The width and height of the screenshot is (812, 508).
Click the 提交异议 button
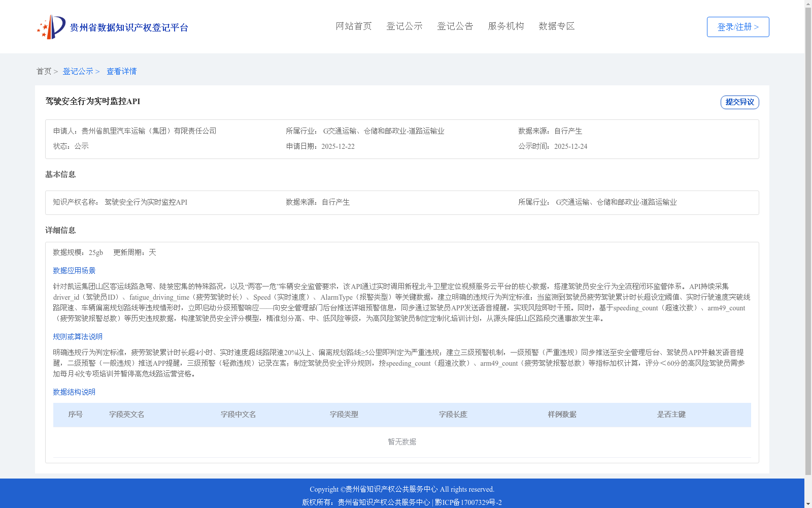tap(740, 102)
